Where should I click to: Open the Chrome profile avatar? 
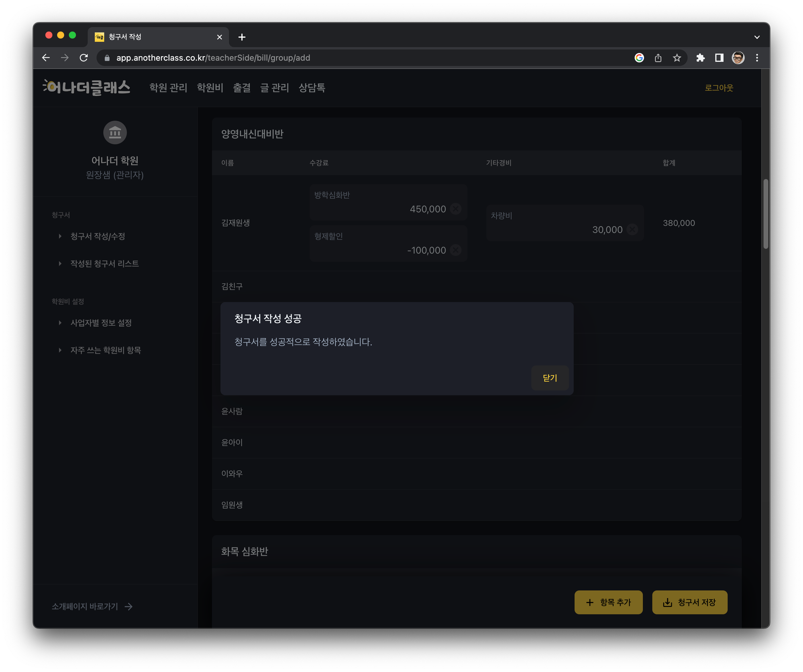(x=738, y=58)
